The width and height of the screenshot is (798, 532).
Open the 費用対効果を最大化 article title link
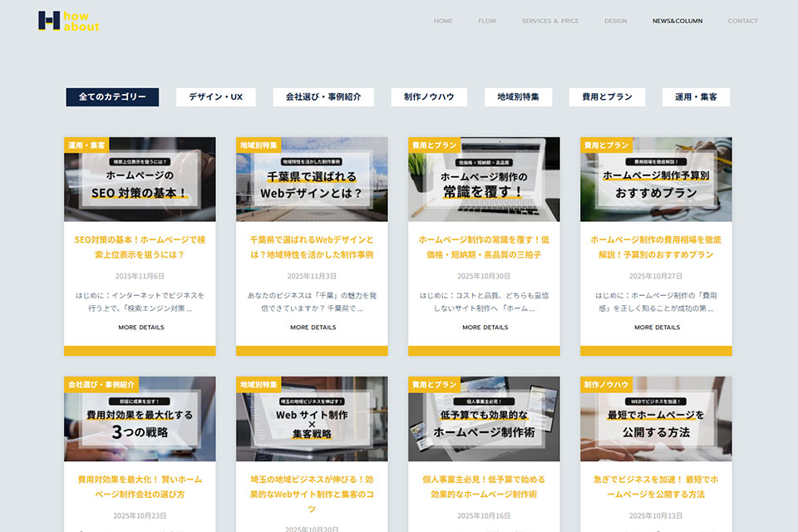tap(140, 486)
